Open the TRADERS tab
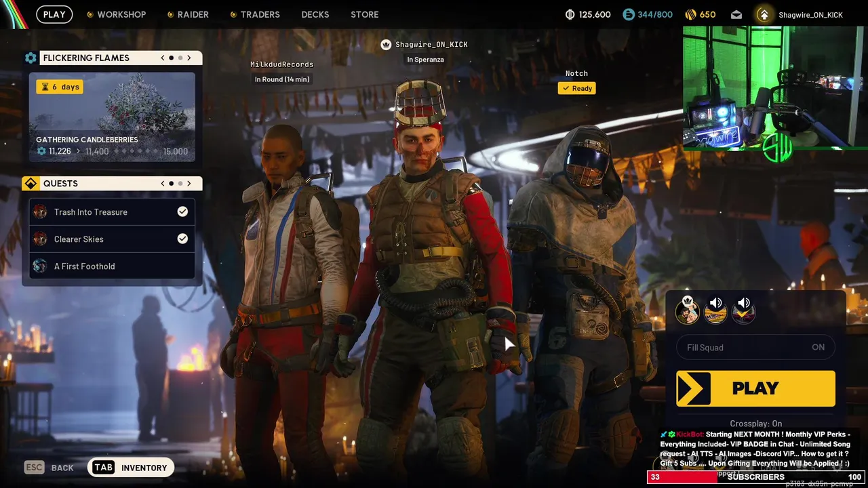 tap(260, 14)
